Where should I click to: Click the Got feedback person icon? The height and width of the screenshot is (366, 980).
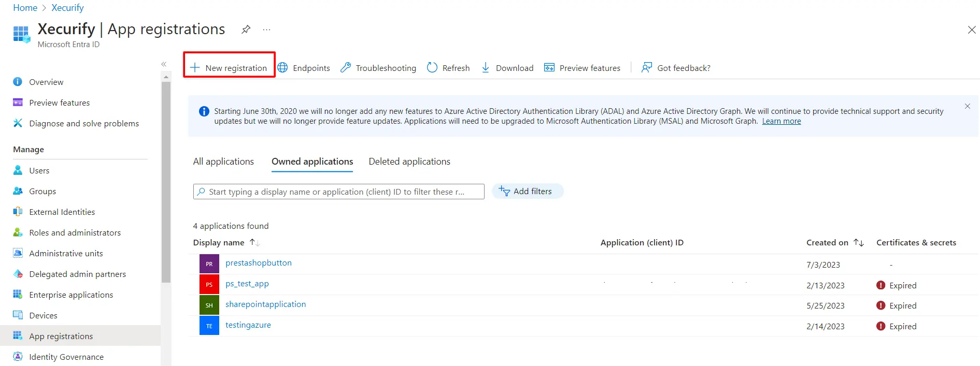(x=647, y=67)
